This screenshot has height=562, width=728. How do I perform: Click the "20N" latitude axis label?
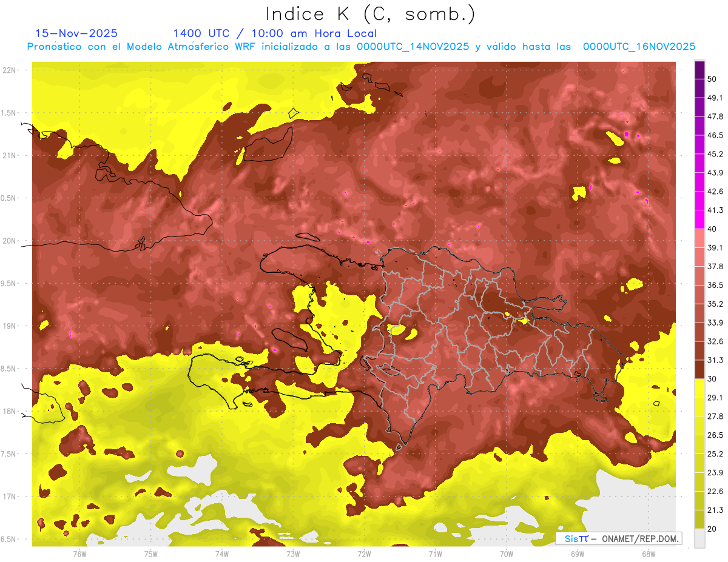pos(9,241)
